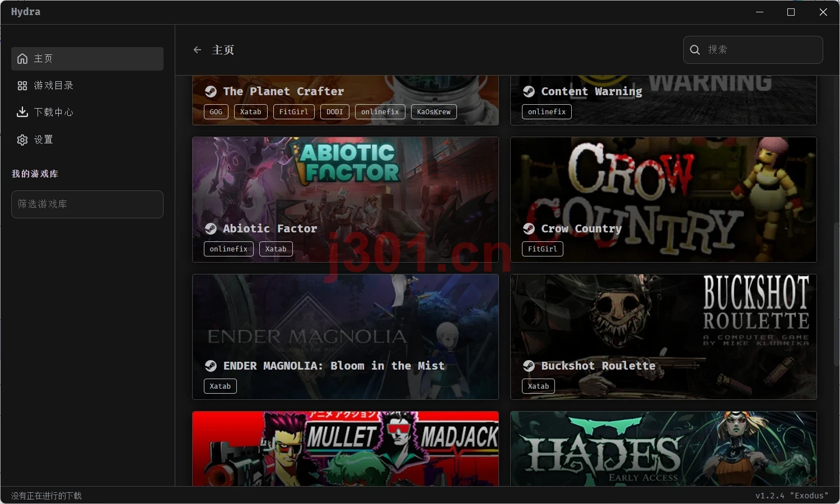Open the Mullet MadJack game card
The height and width of the screenshot is (504, 840).
(346, 449)
